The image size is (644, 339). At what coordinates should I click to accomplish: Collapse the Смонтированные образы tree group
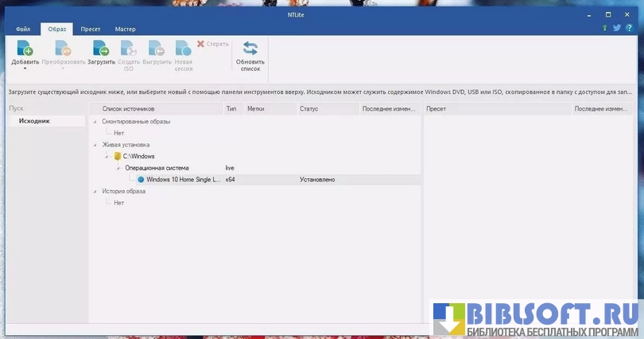pos(95,122)
